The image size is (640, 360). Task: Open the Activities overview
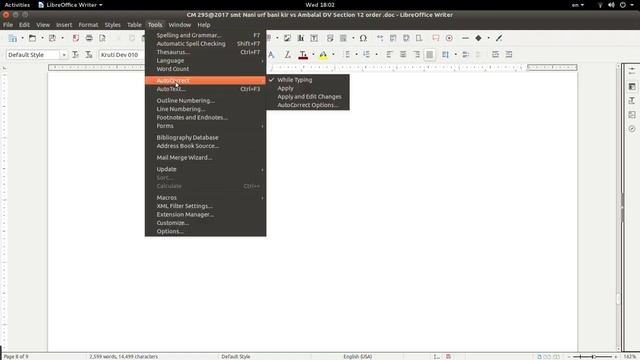(17, 5)
